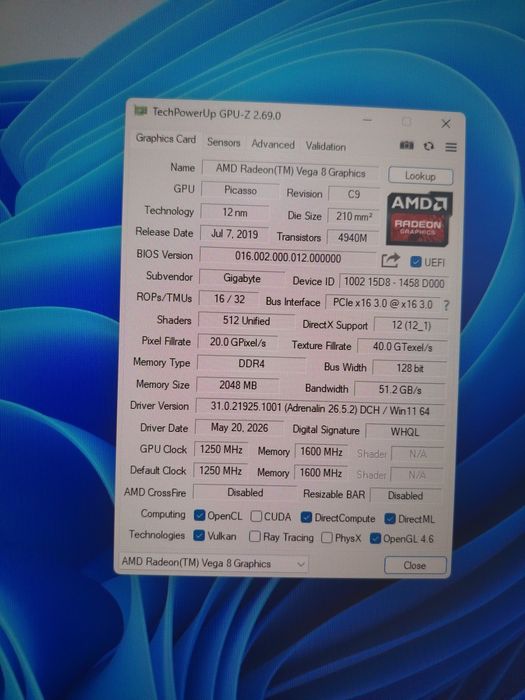Click the GPU field showing Picasso

[x=240, y=190]
